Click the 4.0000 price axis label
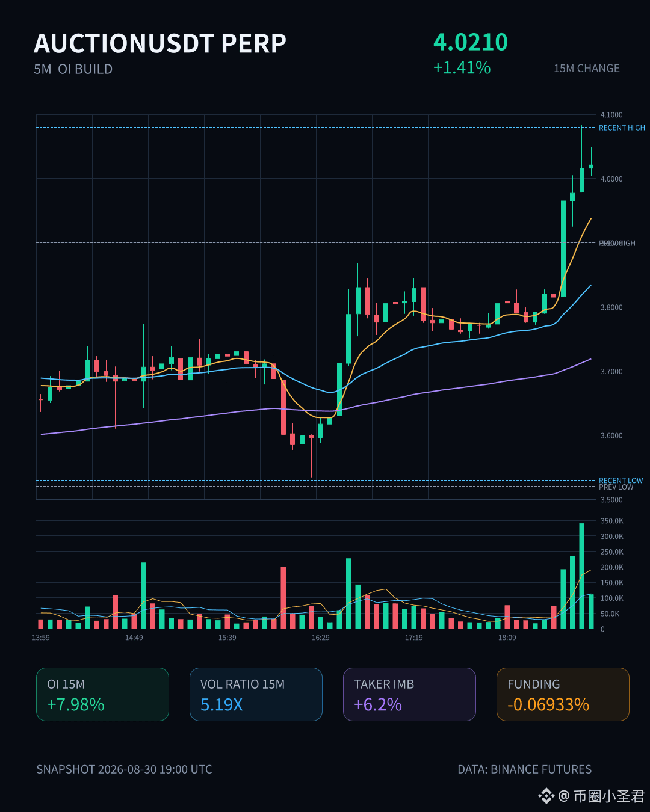This screenshot has height=812, width=650. 611,179
